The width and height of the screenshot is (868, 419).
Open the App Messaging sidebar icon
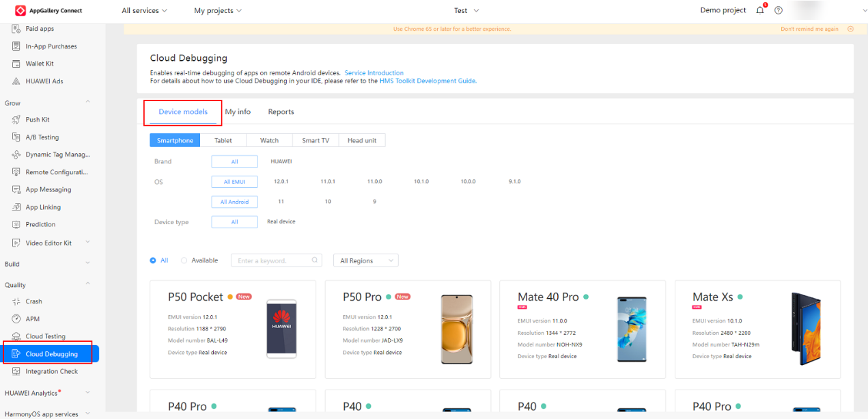pyautogui.click(x=16, y=189)
